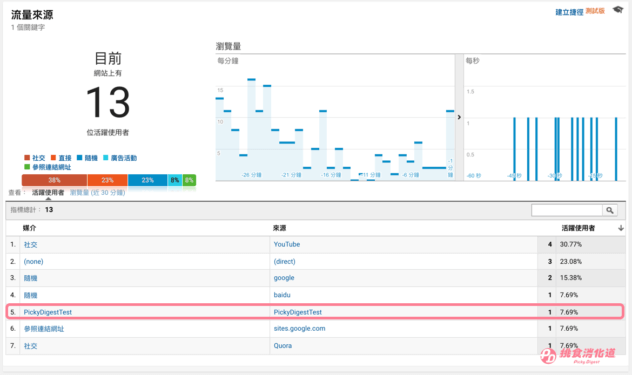Image resolution: width=632 pixels, height=375 pixels.
Task: Open the (none) medium link
Action: tap(33, 262)
